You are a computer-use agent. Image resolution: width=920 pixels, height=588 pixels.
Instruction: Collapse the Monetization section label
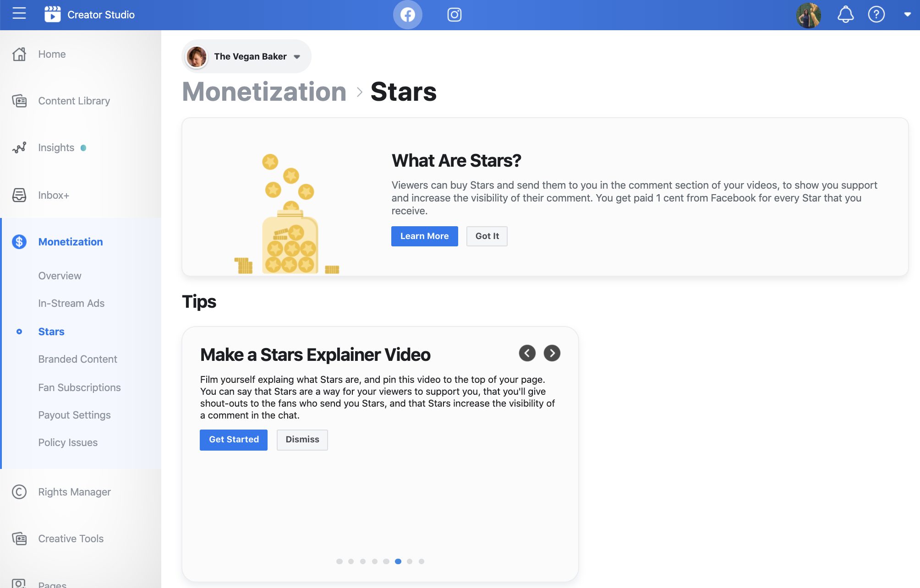(x=71, y=242)
